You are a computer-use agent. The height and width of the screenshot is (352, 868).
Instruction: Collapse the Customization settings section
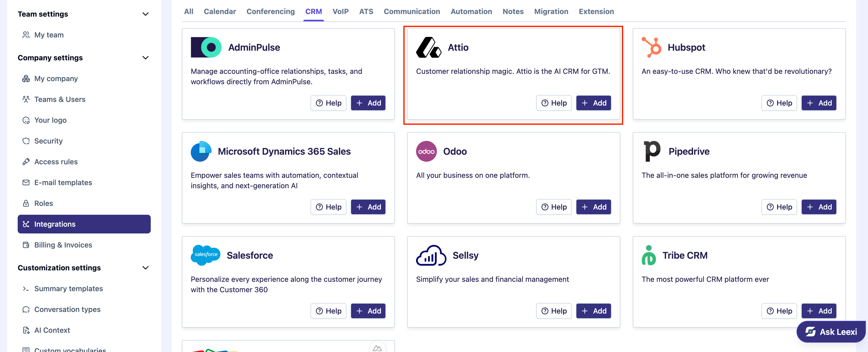tap(146, 268)
